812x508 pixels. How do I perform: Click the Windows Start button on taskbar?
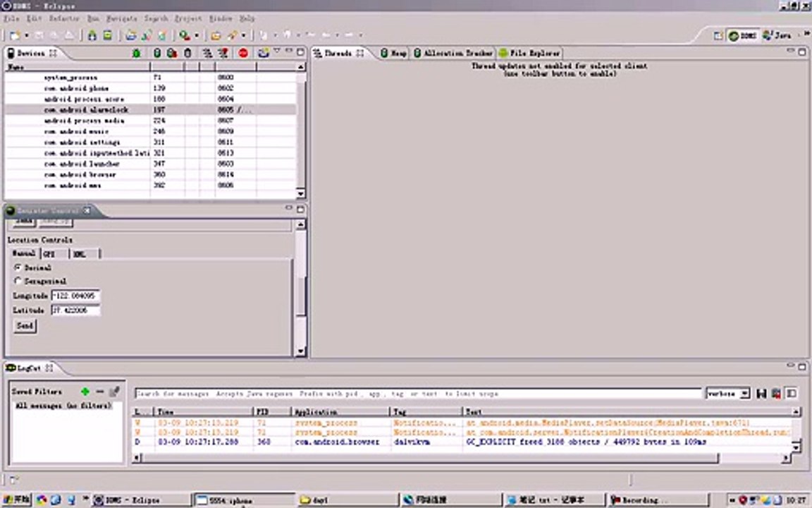(16, 500)
